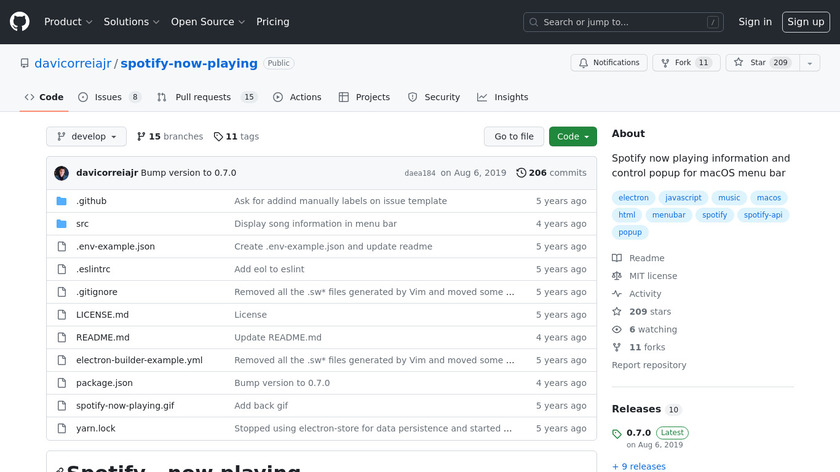Image resolution: width=840 pixels, height=472 pixels.
Task: Click the Readme book icon
Action: [617, 258]
